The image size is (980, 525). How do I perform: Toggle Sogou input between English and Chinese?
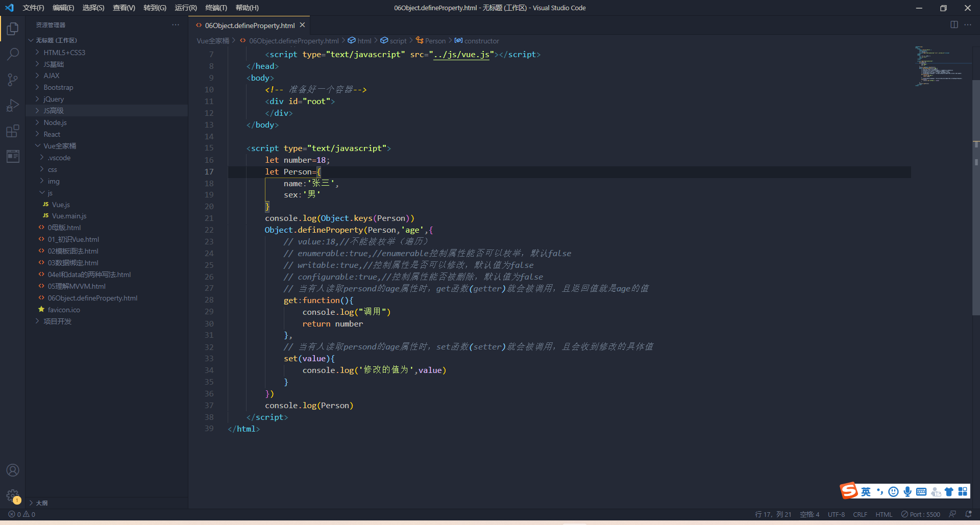[x=866, y=491]
